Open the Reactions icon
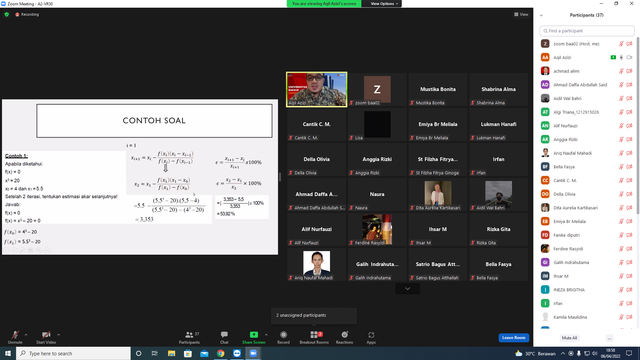 click(x=344, y=335)
